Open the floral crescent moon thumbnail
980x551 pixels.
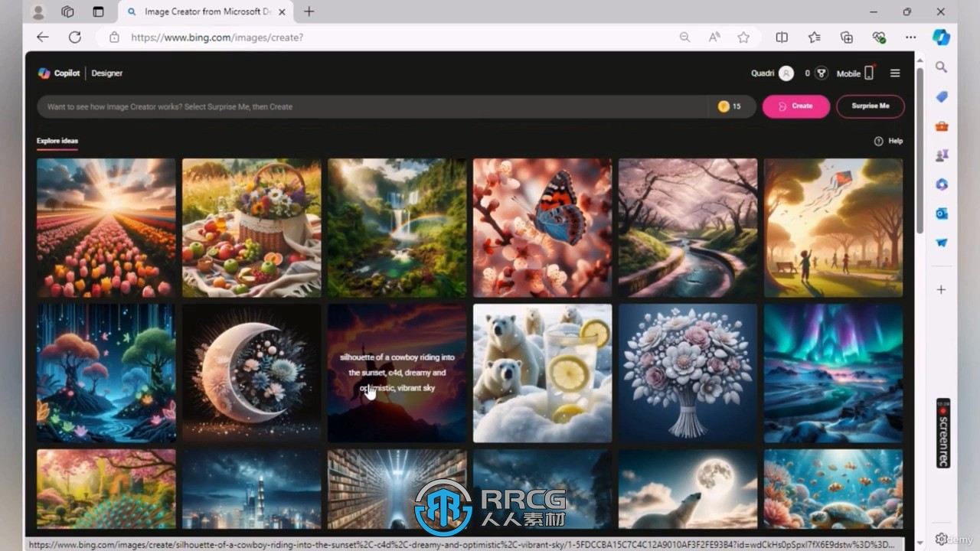tap(251, 373)
